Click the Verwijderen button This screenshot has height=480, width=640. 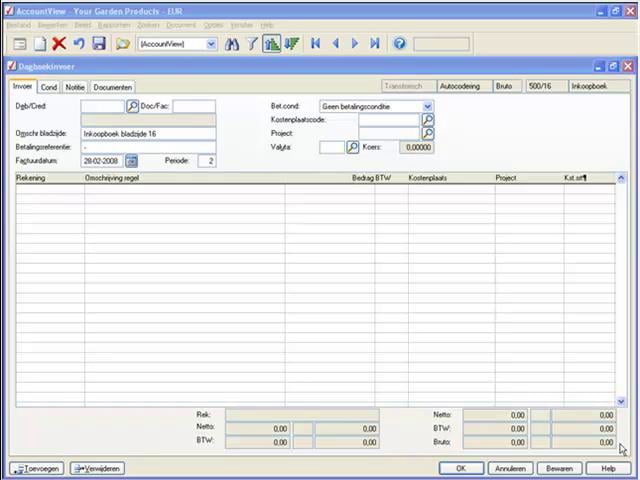pyautogui.click(x=97, y=469)
